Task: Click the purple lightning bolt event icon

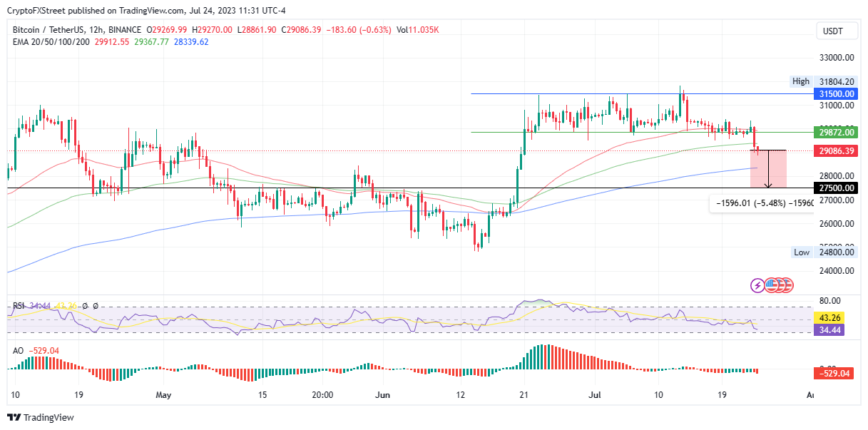Action: [x=757, y=286]
